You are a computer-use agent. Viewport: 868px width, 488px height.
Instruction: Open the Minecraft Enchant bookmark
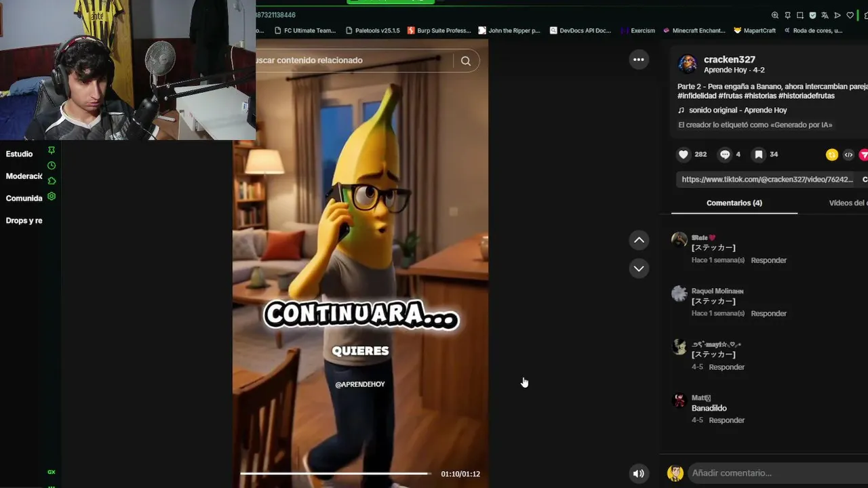pos(694,30)
